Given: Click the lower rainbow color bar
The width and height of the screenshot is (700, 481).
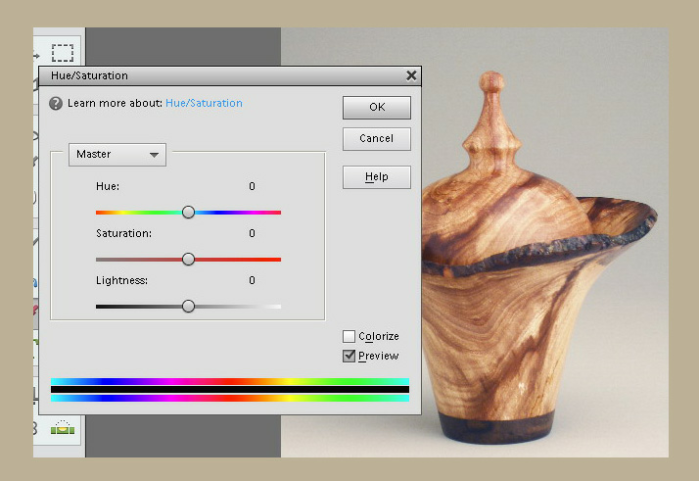Looking at the screenshot, I should pos(229,398).
